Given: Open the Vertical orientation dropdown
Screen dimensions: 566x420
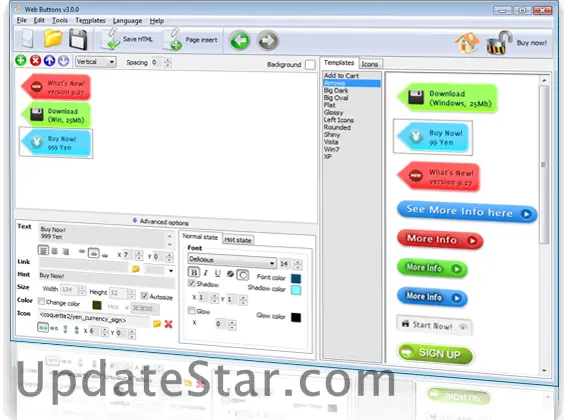Looking at the screenshot, I should pos(95,62).
